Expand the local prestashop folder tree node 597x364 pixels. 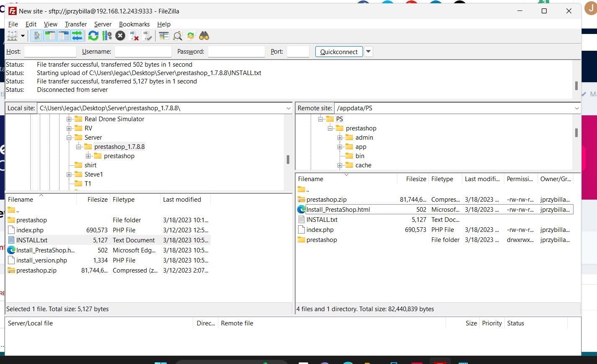tap(88, 156)
